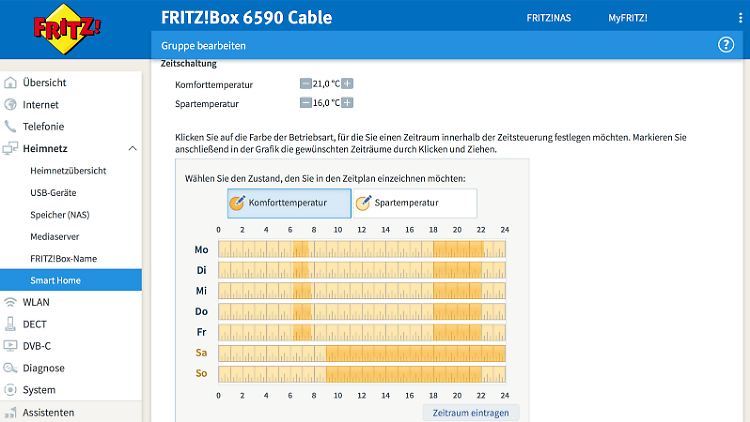
Task: Open the Assistenten entry in sidebar
Action: click(48, 412)
